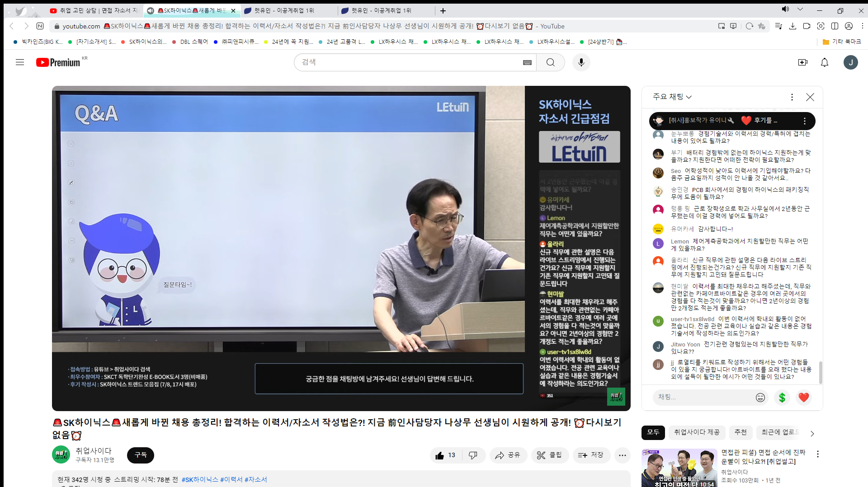Open the on-screen keyboard in search box
The width and height of the screenshot is (868, 487).
[x=527, y=62]
